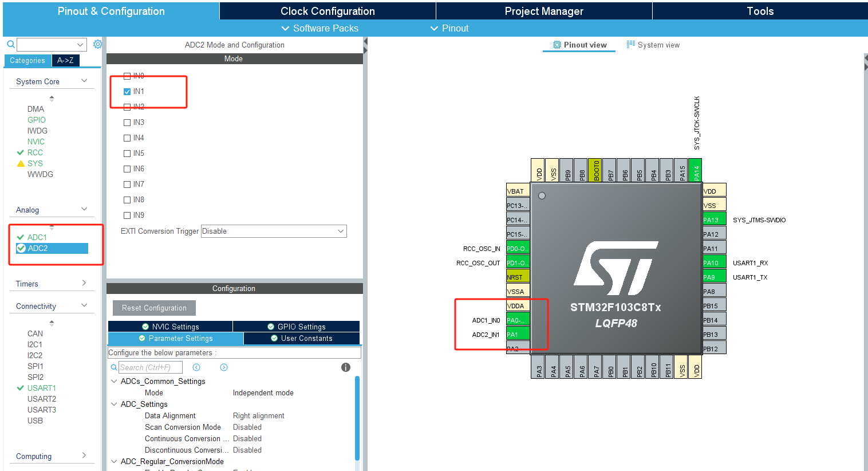Screen dimensions: 868x471
Task: Collapse the Connectivity category
Action: (x=84, y=305)
